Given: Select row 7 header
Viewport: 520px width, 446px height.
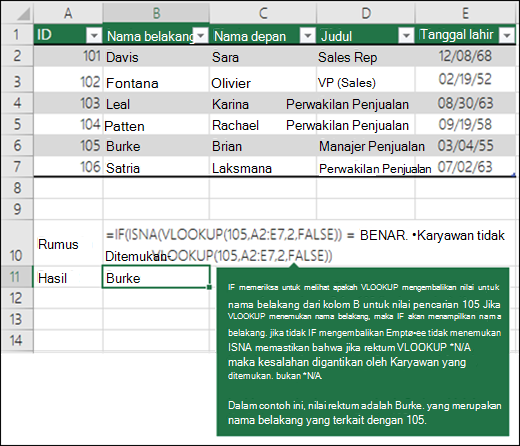Looking at the screenshot, I should (17, 167).
